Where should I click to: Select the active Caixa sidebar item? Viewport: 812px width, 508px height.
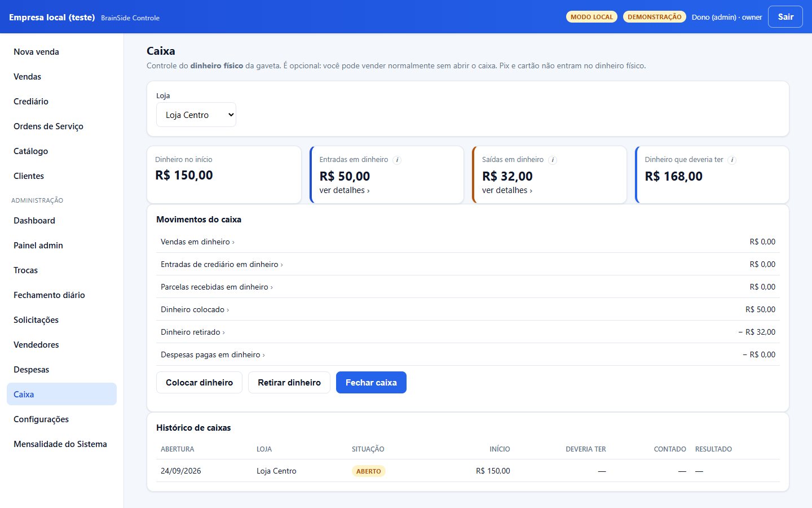click(x=61, y=394)
